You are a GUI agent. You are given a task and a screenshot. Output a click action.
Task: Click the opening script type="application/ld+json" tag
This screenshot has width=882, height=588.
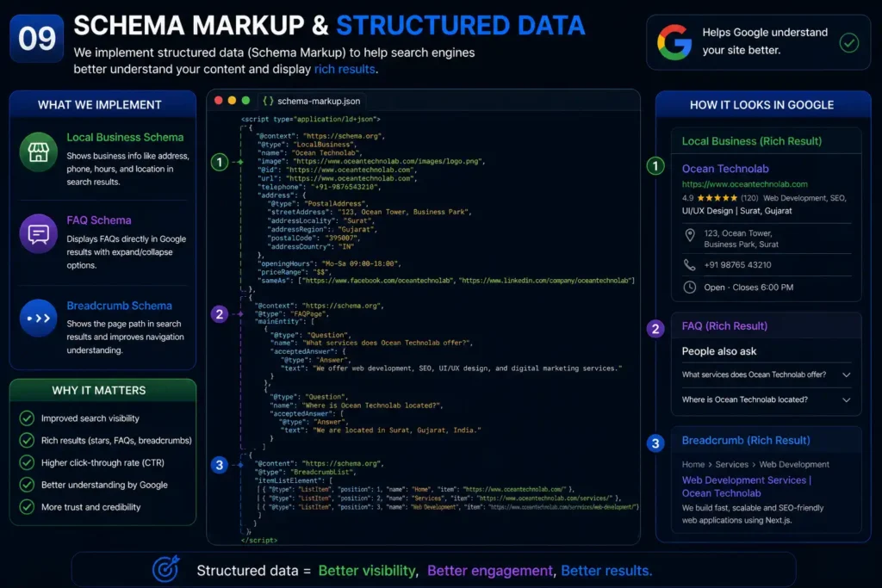tap(310, 119)
